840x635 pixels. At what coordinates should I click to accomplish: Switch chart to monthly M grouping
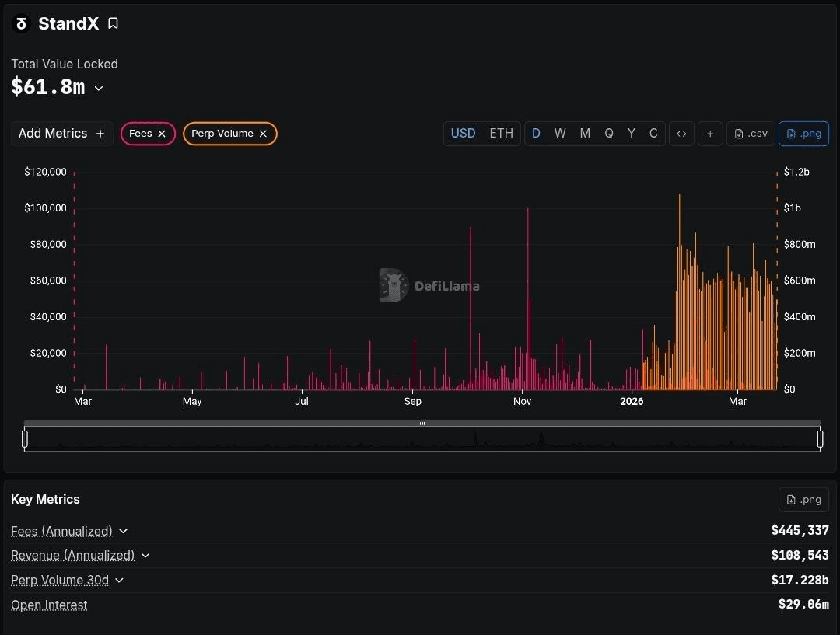coord(585,134)
